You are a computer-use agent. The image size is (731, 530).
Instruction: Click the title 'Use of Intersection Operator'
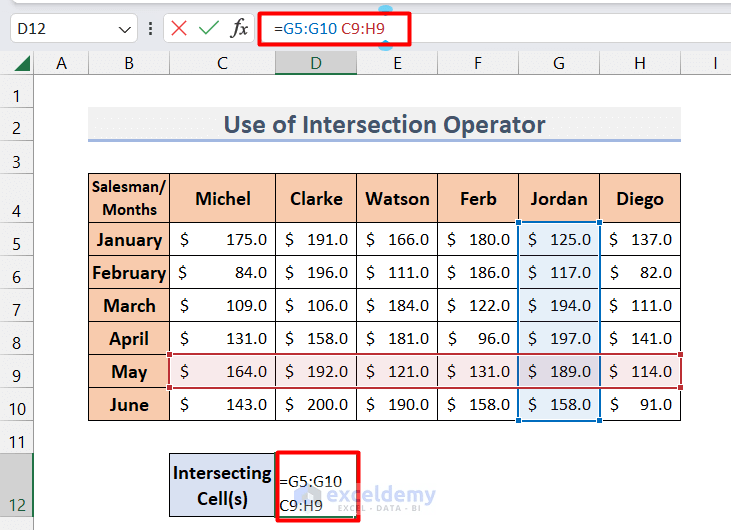(x=384, y=124)
